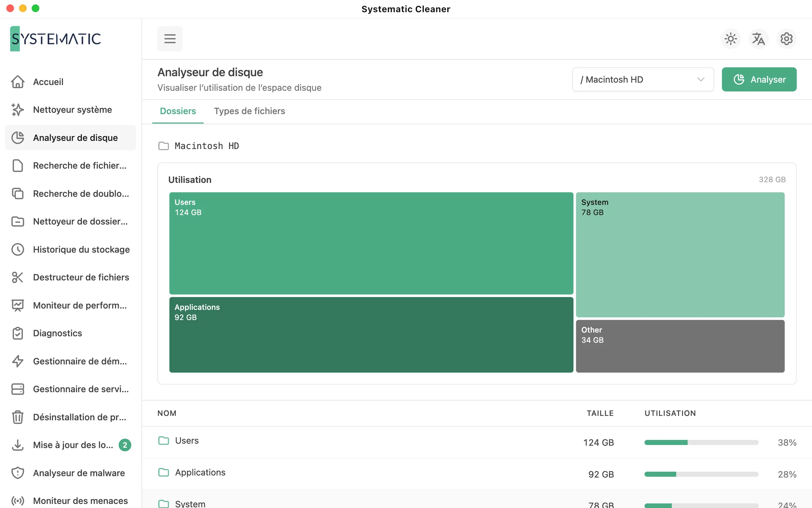Select the Users 124 GB treemap block

(x=371, y=243)
